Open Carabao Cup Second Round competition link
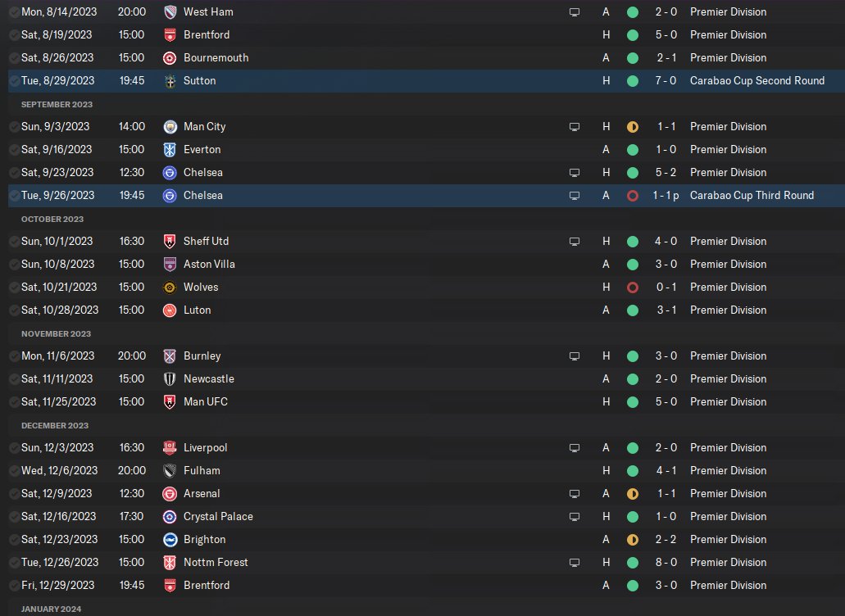 click(757, 81)
